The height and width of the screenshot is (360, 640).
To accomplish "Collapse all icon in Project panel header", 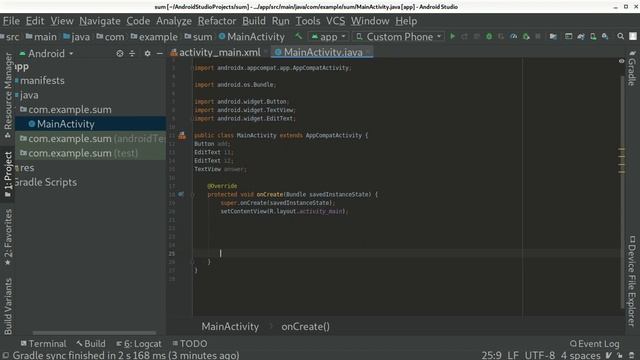I will click(x=132, y=53).
